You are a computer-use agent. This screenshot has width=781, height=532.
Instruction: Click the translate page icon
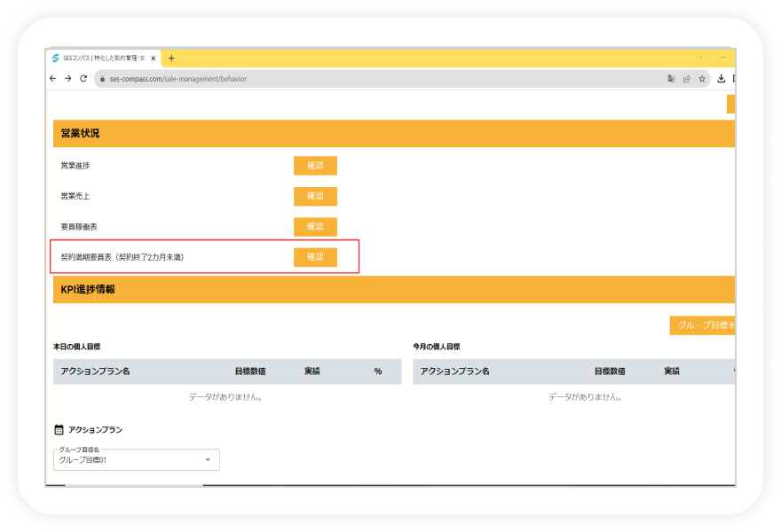(672, 79)
